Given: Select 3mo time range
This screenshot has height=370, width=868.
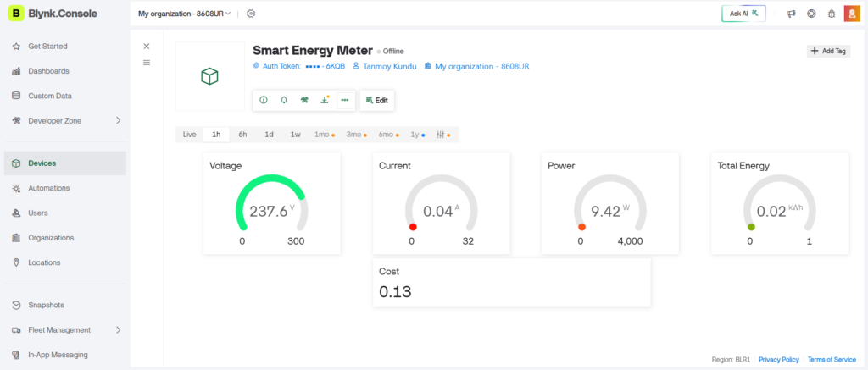Looking at the screenshot, I should click(x=357, y=135).
